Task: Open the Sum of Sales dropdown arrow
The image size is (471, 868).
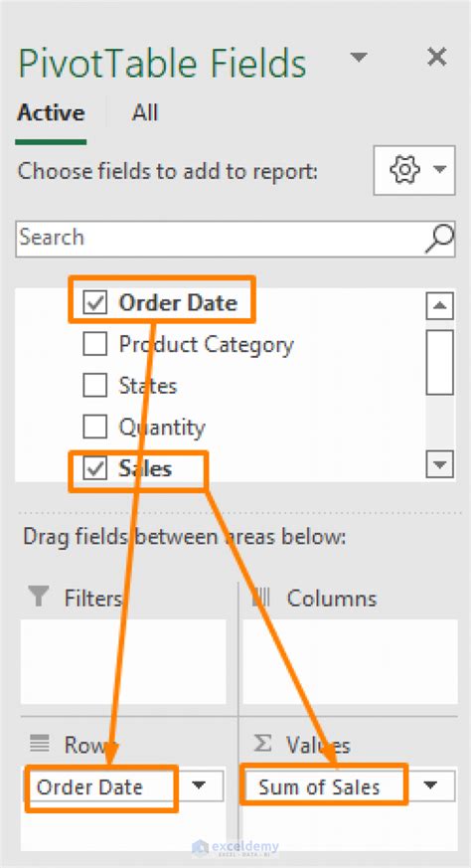Action: tap(430, 785)
